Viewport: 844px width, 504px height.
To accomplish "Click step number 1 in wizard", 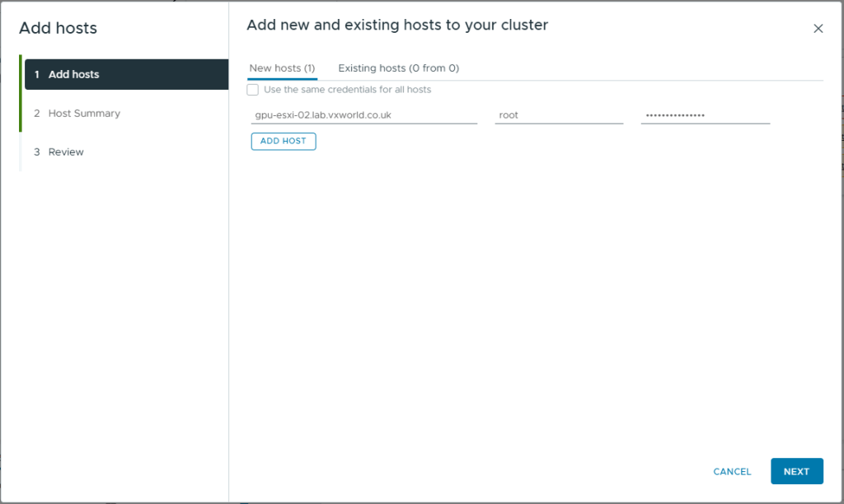I will click(x=37, y=74).
